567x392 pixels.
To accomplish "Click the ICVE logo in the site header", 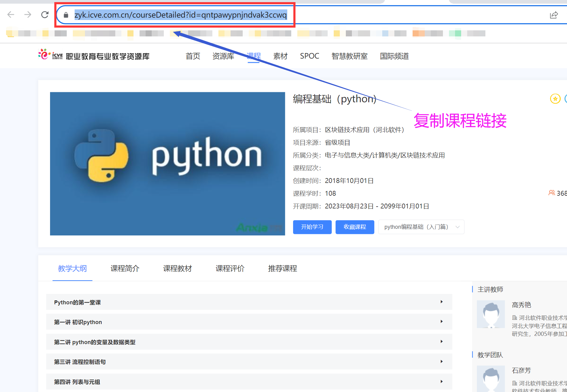I will [50, 55].
